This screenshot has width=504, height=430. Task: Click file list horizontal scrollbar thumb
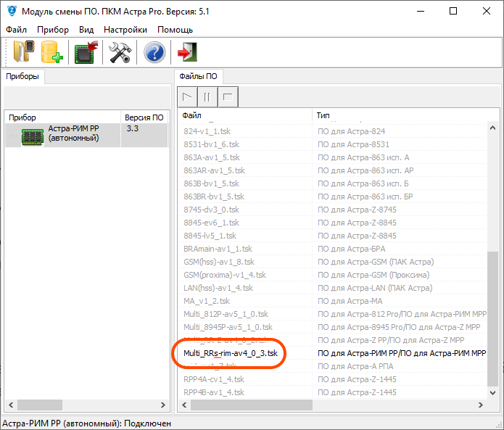(252, 405)
